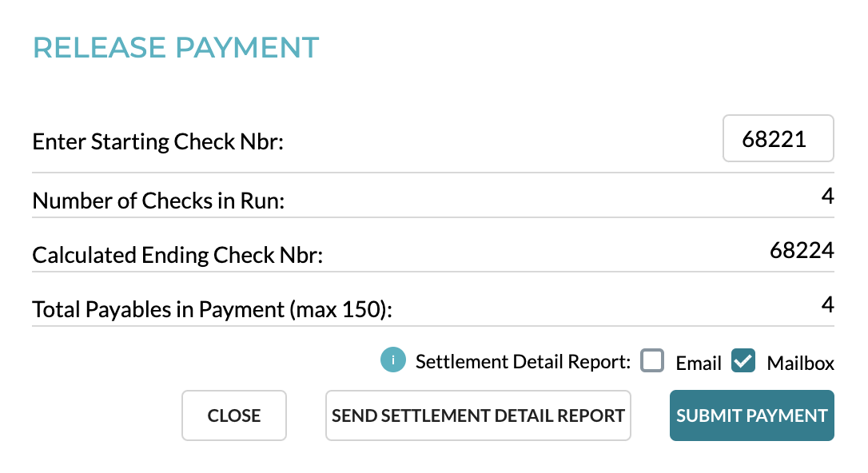Uncheck Mailbox for Settlement Detail Report
Image resolution: width=868 pixels, height=473 pixels.
(743, 360)
